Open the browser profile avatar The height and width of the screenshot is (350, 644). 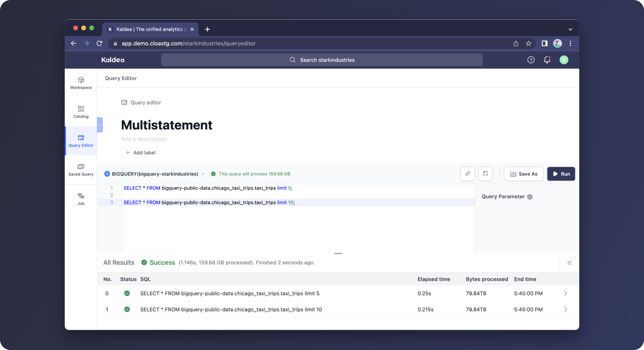(x=557, y=43)
